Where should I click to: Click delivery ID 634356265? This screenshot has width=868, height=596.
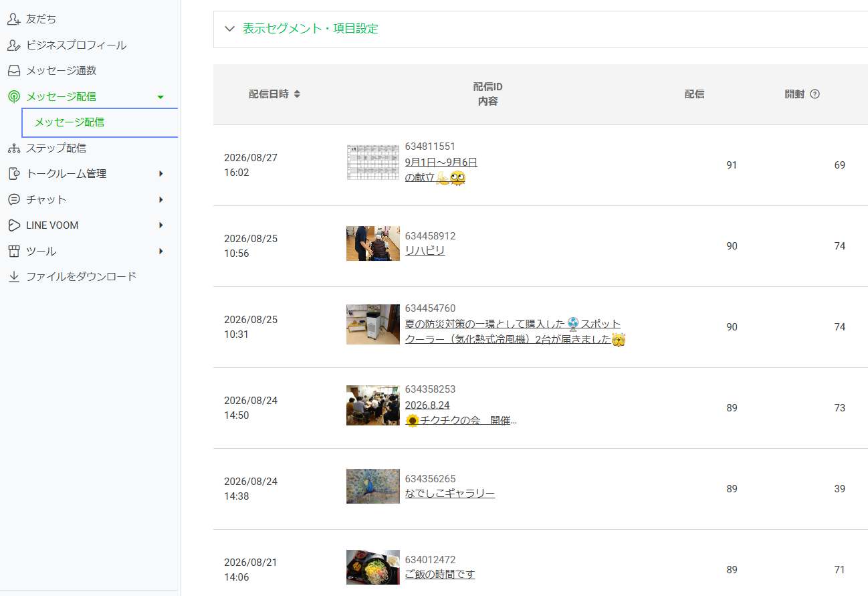(430, 479)
